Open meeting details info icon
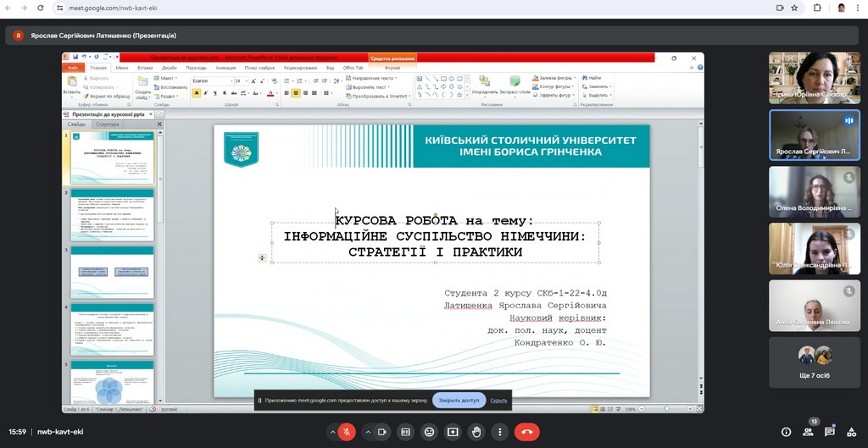 pos(786,432)
